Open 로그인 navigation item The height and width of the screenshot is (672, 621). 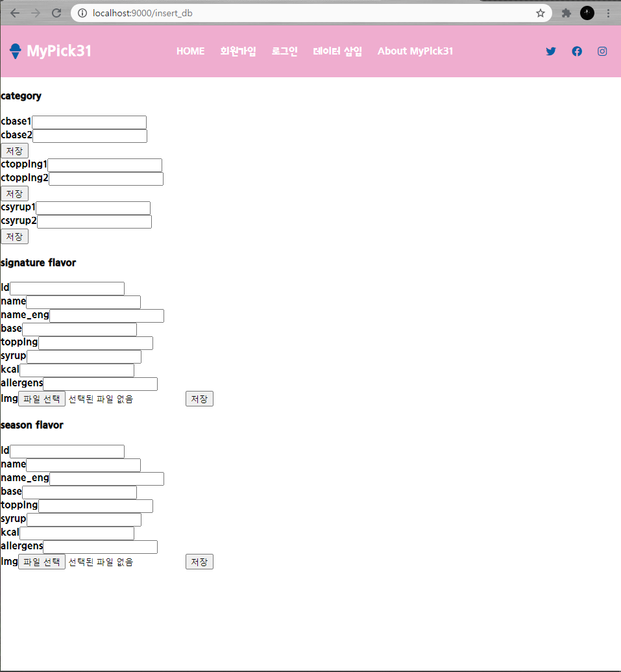click(x=284, y=51)
